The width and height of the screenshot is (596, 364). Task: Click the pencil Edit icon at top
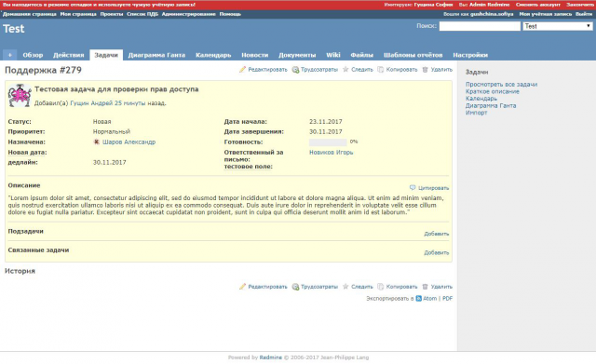pyautogui.click(x=242, y=70)
